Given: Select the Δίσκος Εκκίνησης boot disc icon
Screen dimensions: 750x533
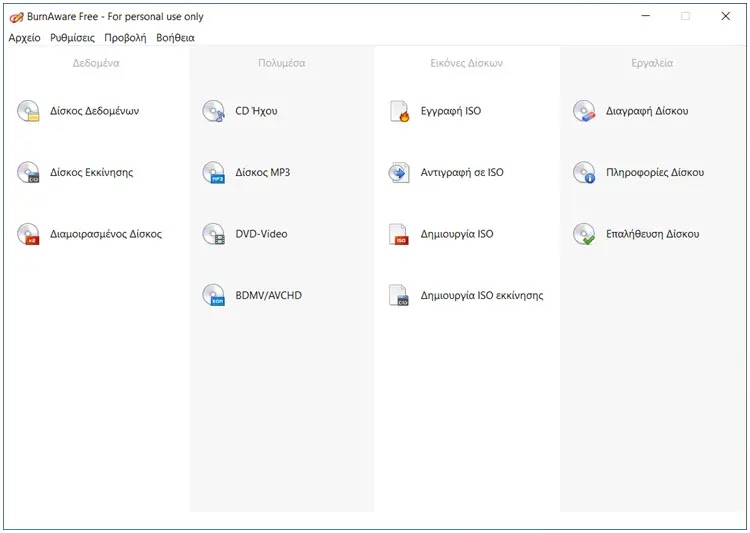Looking at the screenshot, I should click(28, 172).
